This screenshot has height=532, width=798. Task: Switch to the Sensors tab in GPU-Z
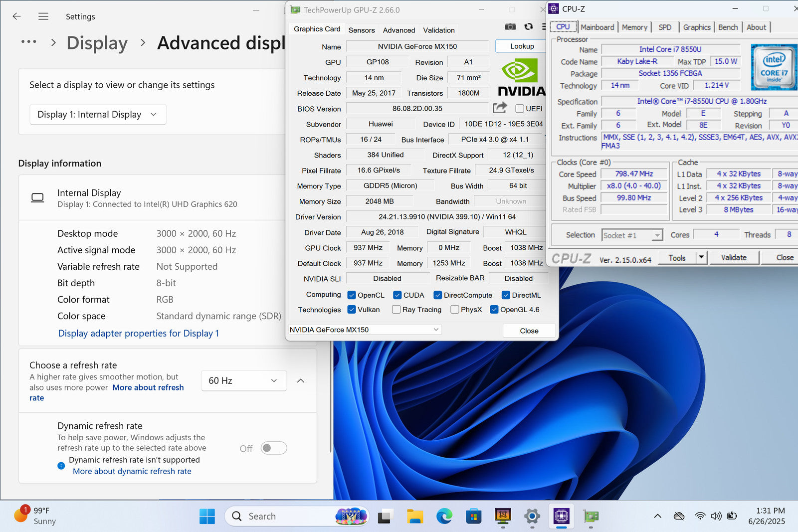pyautogui.click(x=362, y=30)
